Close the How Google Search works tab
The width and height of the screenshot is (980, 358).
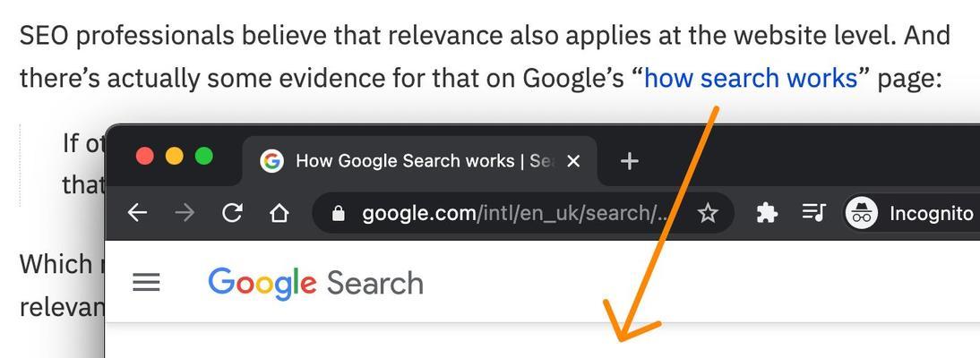[x=573, y=162]
